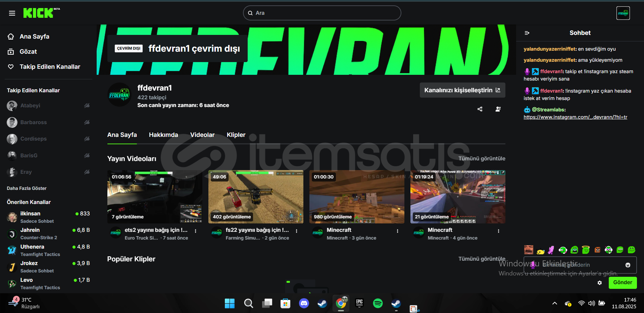
Task: Open Cordiseps followed channel
Action: (34, 139)
